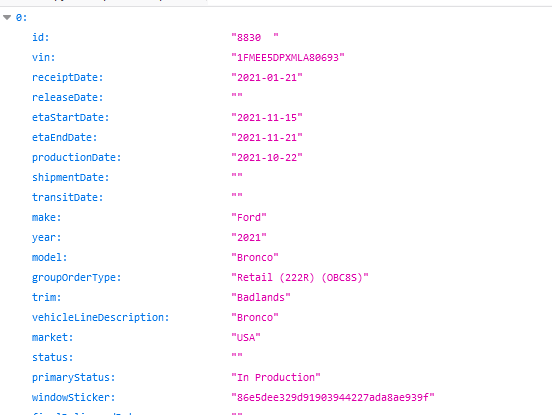Select the year value 2021
Screen dimensions: 552x415
tap(249, 237)
